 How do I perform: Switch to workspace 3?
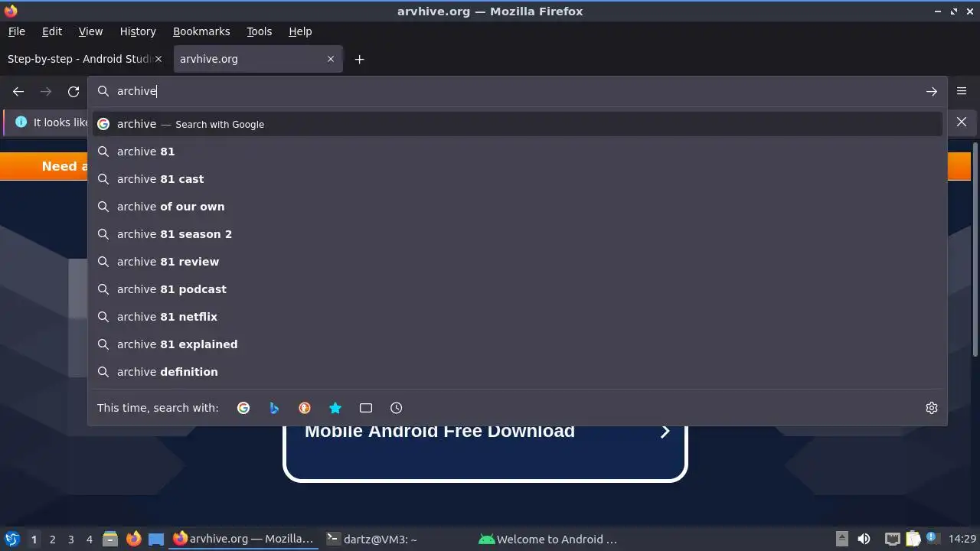tap(70, 540)
